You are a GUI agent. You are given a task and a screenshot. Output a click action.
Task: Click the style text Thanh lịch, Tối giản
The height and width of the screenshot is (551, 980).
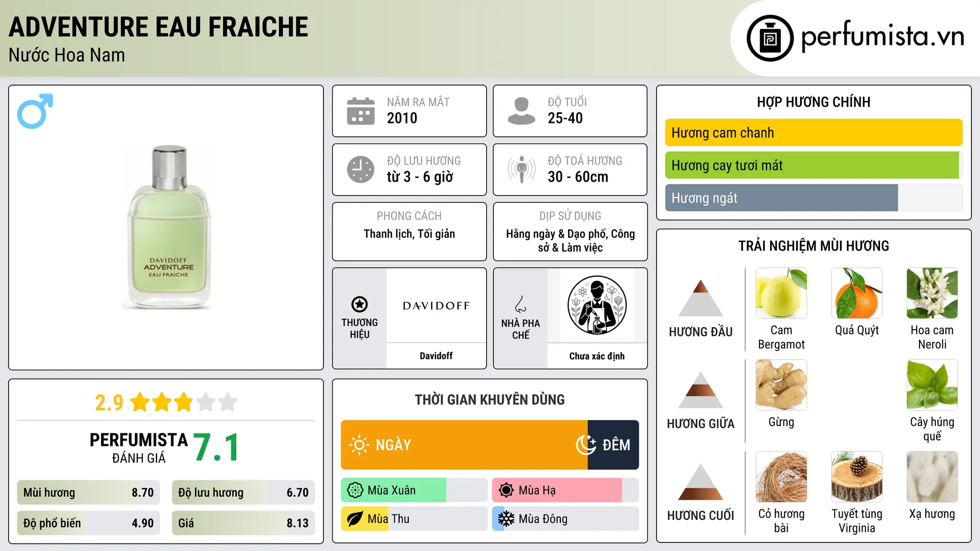[409, 234]
